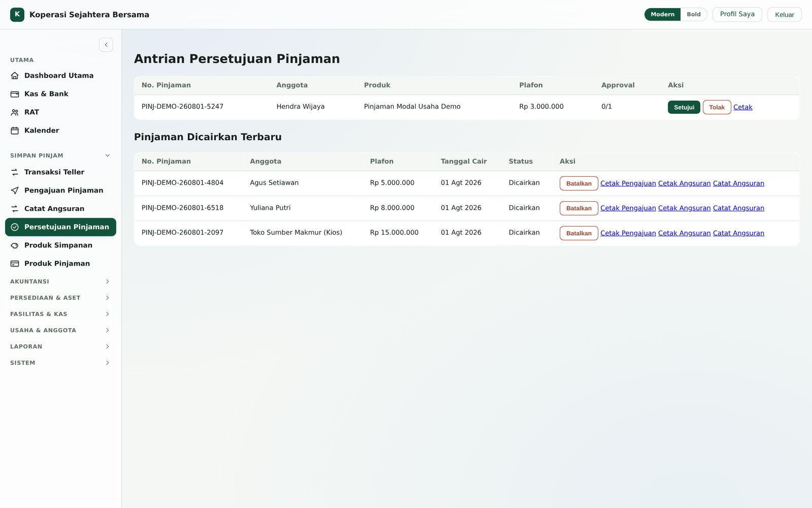Reject Hendra Wijaya's loan with Tolak

(x=717, y=107)
